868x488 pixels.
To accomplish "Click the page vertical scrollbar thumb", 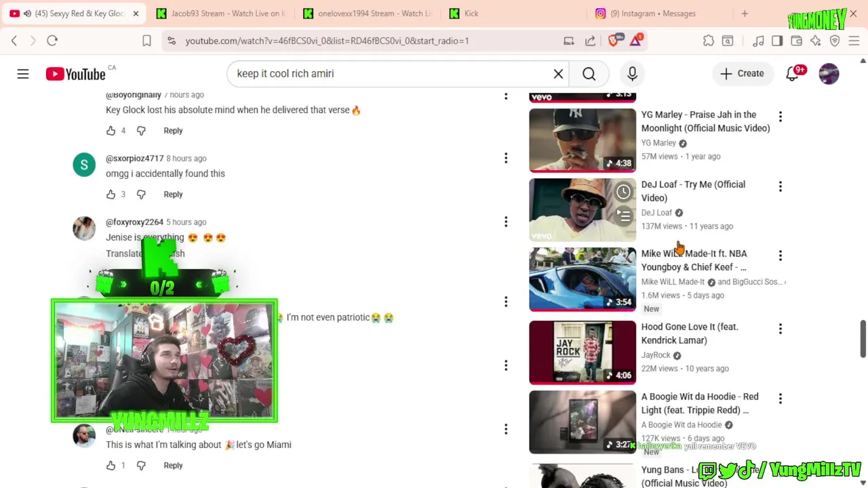I will tap(863, 338).
